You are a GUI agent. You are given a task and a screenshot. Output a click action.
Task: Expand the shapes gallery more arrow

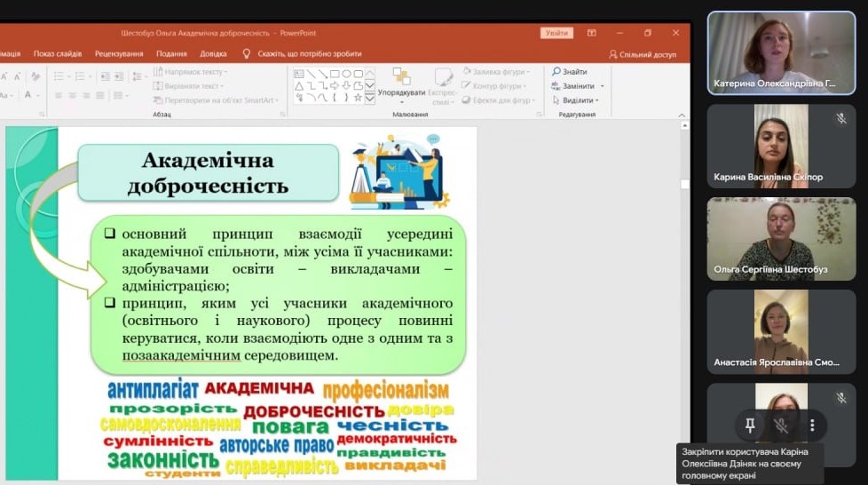370,99
